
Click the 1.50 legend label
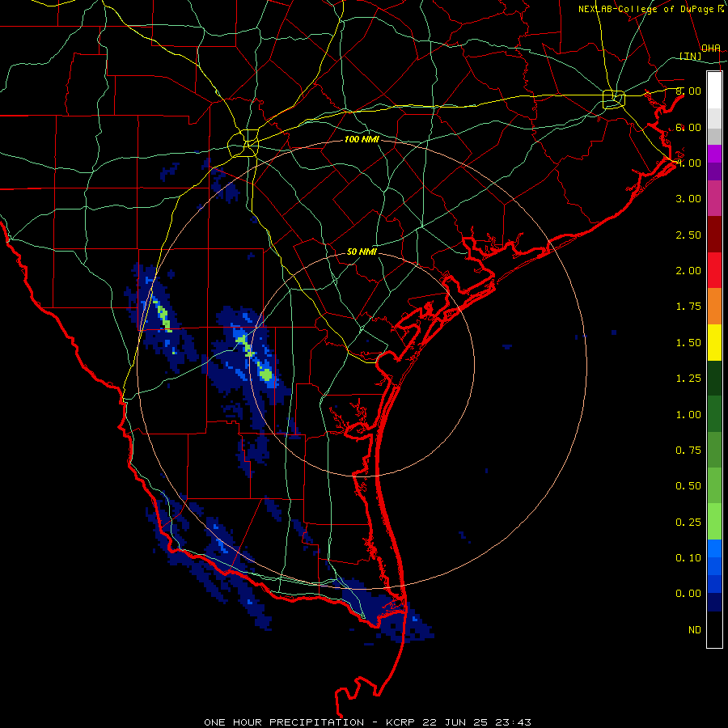688,343
